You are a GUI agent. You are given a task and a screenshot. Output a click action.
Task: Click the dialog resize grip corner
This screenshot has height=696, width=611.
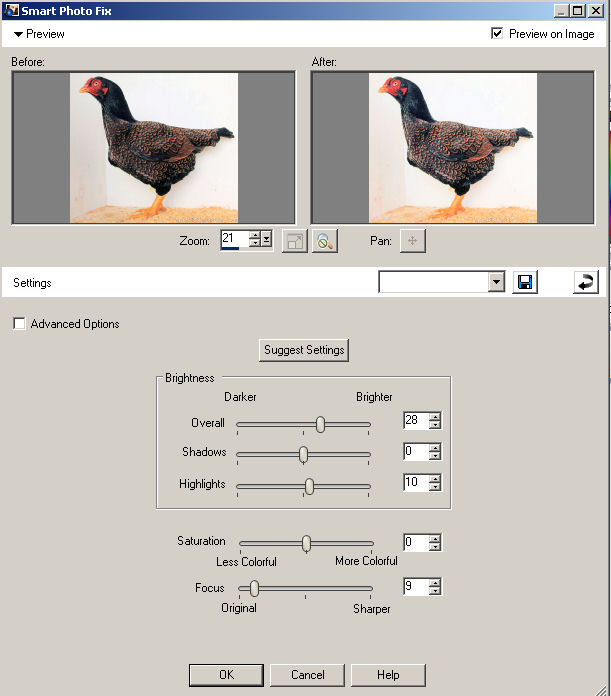point(601,690)
